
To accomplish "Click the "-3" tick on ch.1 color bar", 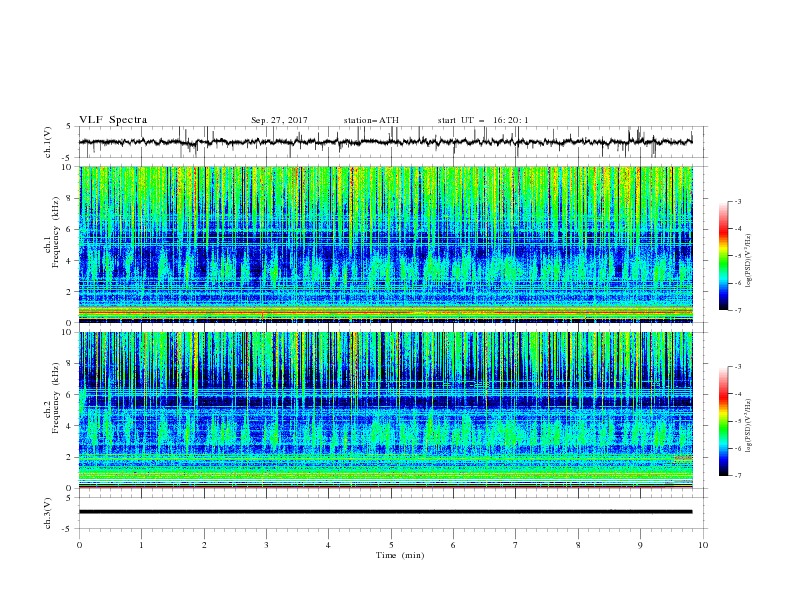I will point(737,201).
